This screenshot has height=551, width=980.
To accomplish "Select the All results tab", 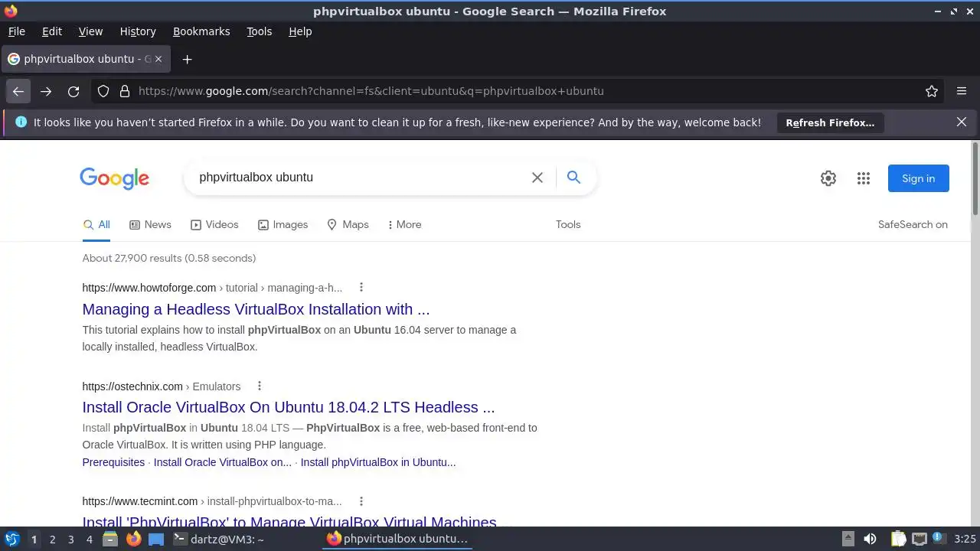I will point(96,224).
